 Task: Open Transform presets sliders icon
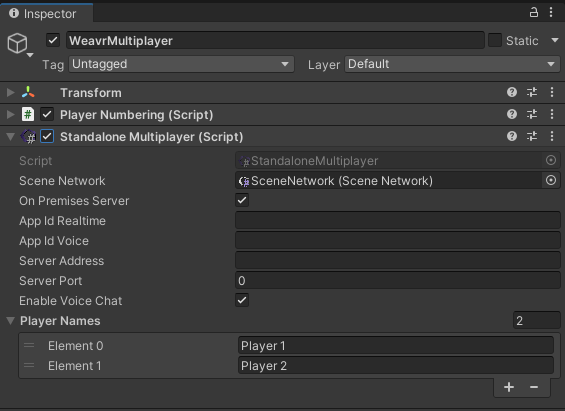[532, 92]
